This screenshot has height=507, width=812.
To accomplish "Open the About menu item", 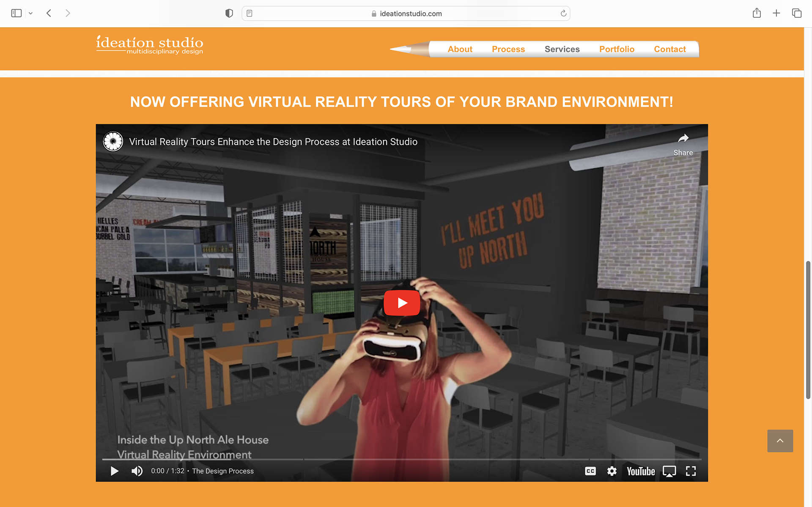I will pos(460,49).
